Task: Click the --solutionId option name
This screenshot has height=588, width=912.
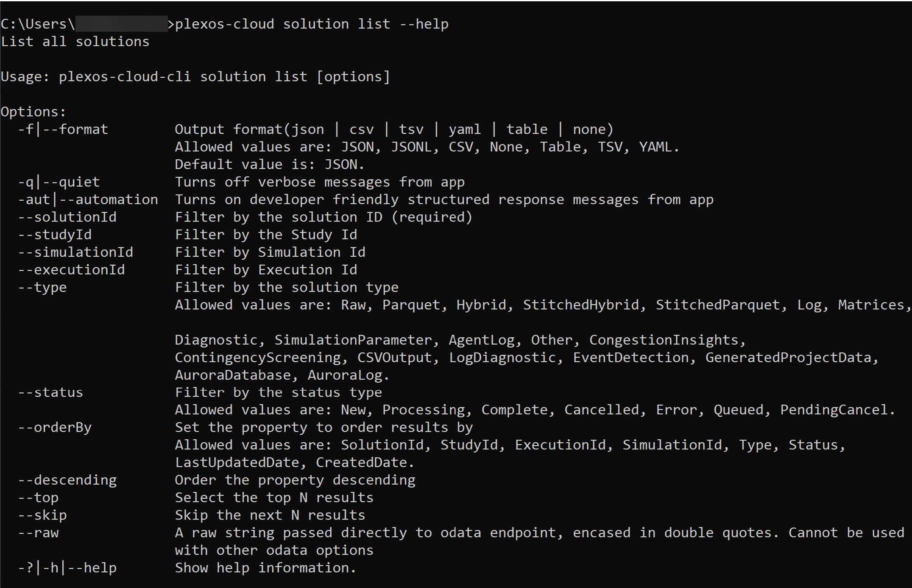Action: pos(67,217)
